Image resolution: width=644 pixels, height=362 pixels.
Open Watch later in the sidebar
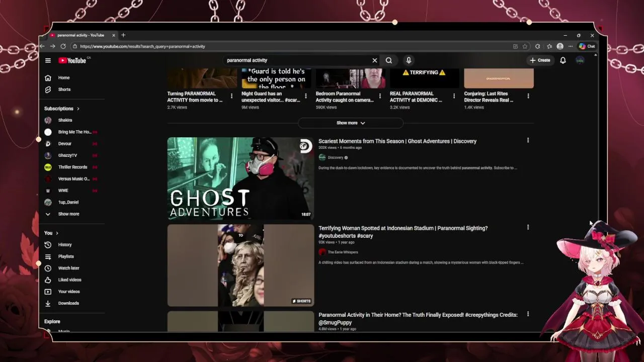[x=68, y=268]
